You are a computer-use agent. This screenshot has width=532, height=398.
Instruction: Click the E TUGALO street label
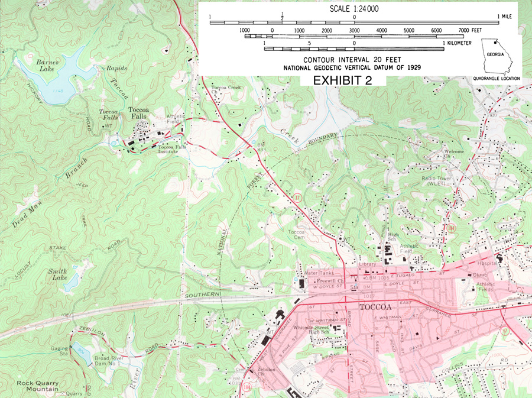click(403, 275)
